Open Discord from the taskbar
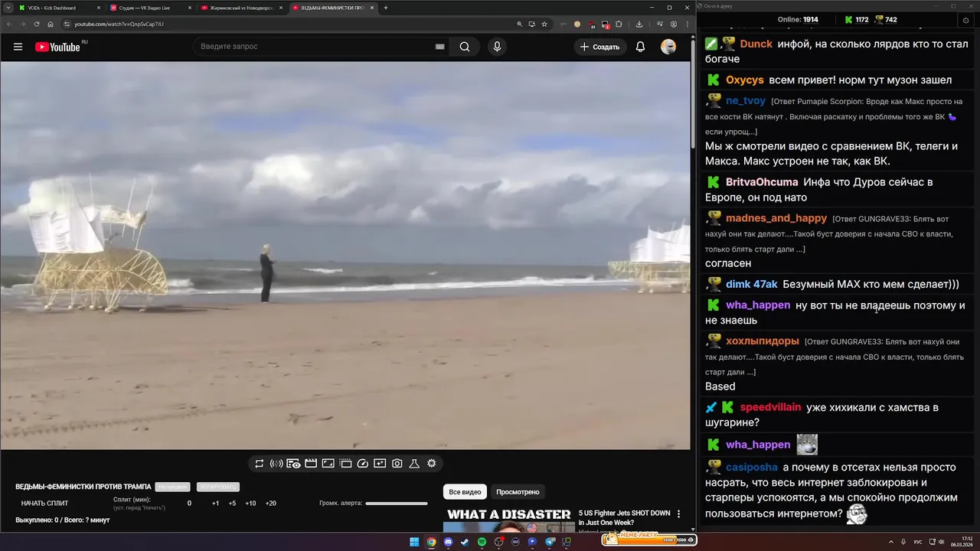 (448, 542)
